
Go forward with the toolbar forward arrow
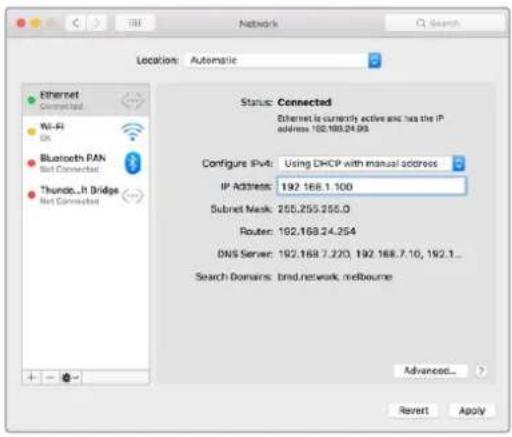(x=97, y=23)
